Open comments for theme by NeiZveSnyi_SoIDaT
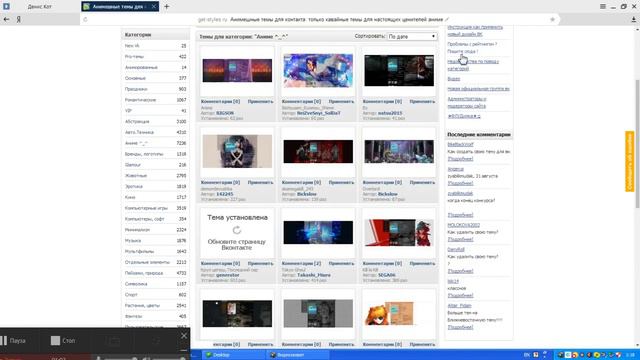Image resolution: width=640 pixels, height=360 pixels. tap(301, 101)
